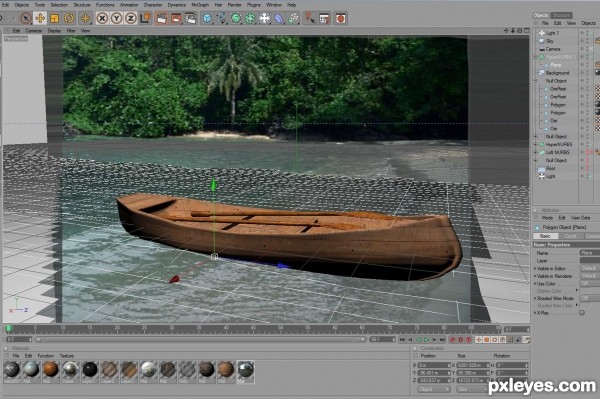Select the Basic tab in Attributes
Viewport: 600px width, 399px height.
point(545,236)
